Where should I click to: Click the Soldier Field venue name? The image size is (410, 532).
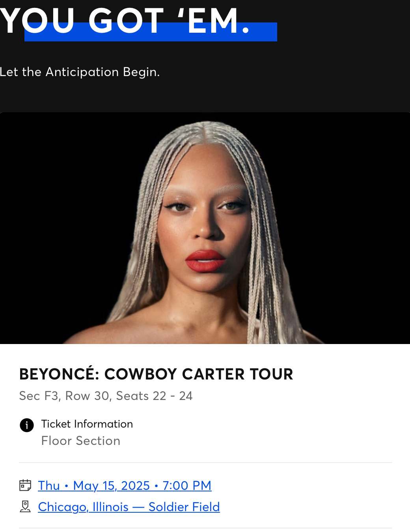[x=184, y=507]
